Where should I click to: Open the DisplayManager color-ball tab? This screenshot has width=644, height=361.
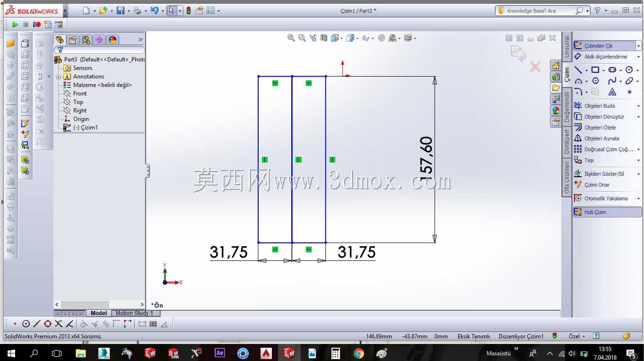coord(112,40)
